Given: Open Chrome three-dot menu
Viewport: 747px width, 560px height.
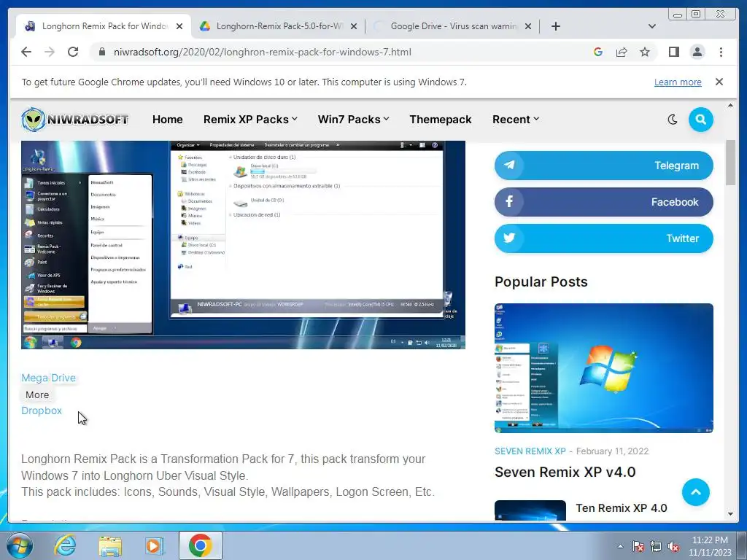Looking at the screenshot, I should pos(721,52).
